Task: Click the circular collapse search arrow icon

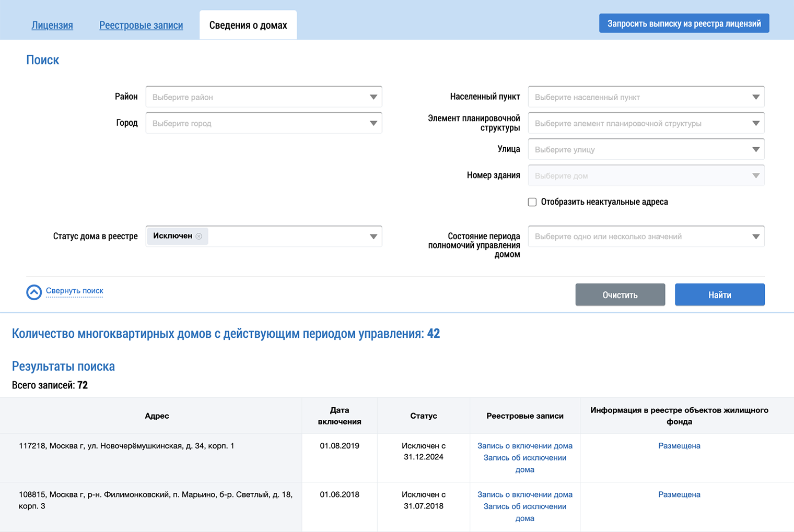Action: [34, 292]
